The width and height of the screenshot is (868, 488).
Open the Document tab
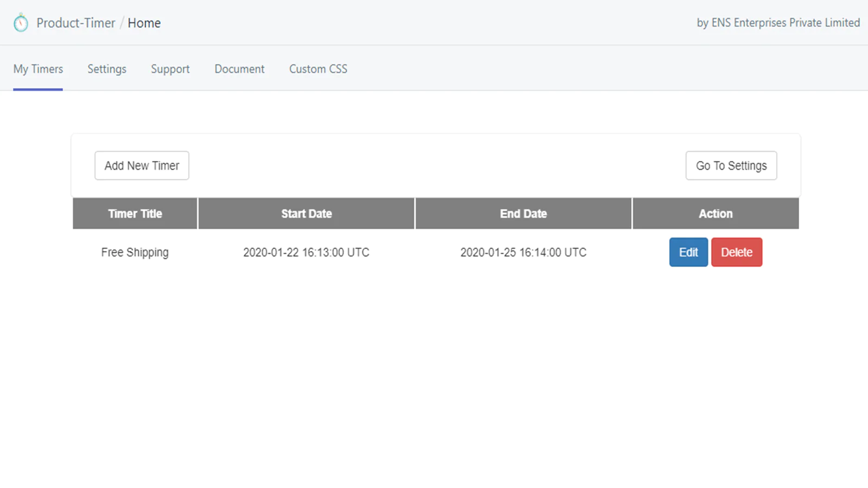[x=239, y=69]
